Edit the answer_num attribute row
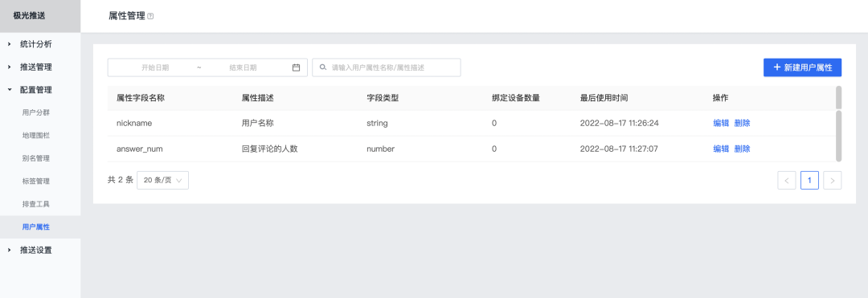Viewport: 868px width, 298px height. click(x=721, y=149)
